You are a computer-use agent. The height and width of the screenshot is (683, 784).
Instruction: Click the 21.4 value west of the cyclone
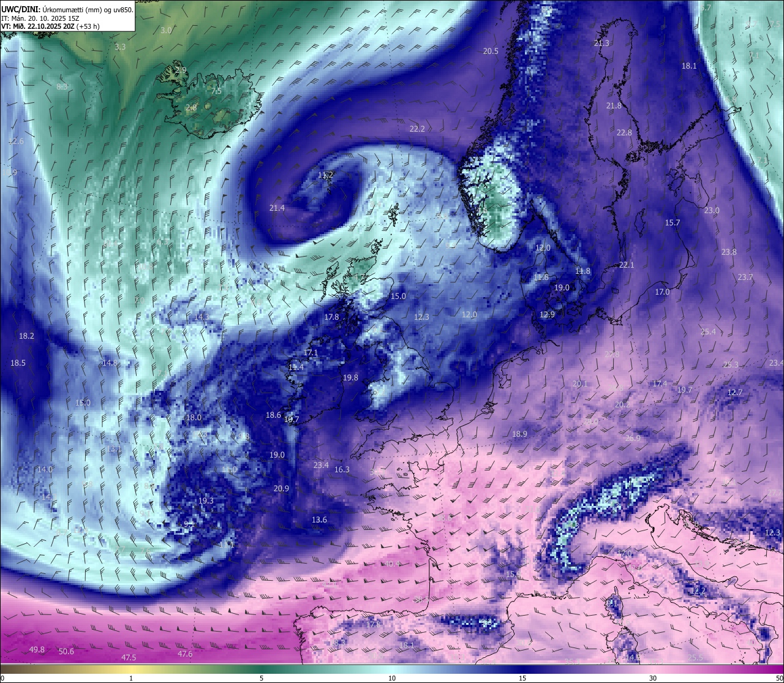coord(277,208)
